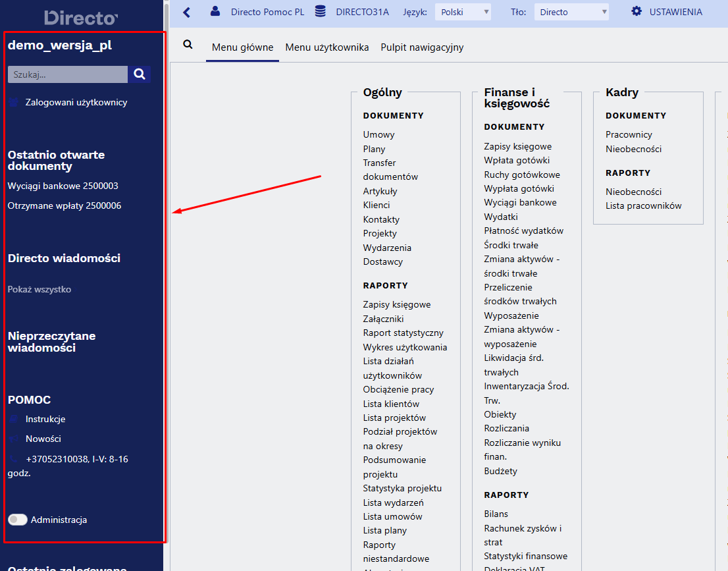Open the Tło dropdown showing Directo
728x571 pixels.
pyautogui.click(x=571, y=12)
